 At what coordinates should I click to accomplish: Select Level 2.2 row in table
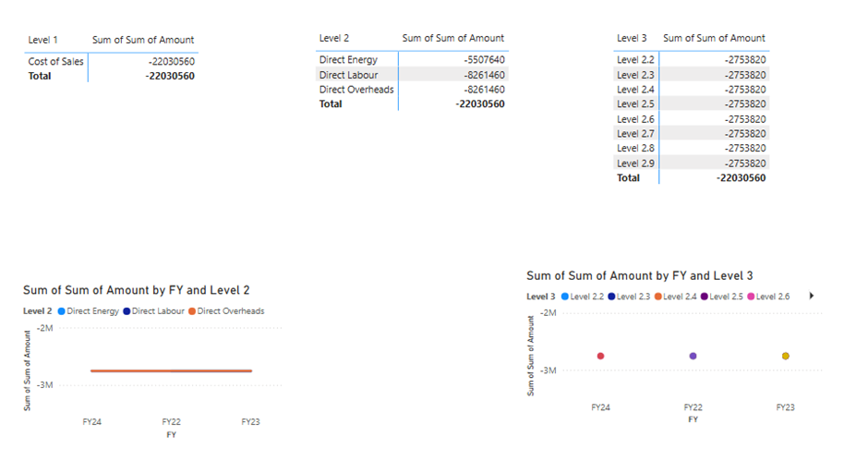click(x=692, y=60)
